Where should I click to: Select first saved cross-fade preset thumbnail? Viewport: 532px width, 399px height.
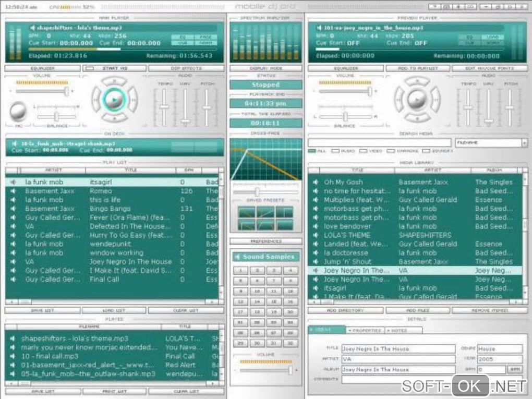247,212
